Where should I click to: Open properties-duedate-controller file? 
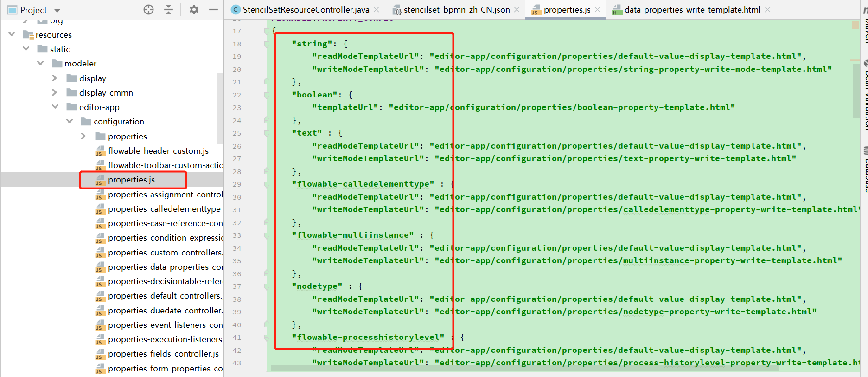point(166,310)
